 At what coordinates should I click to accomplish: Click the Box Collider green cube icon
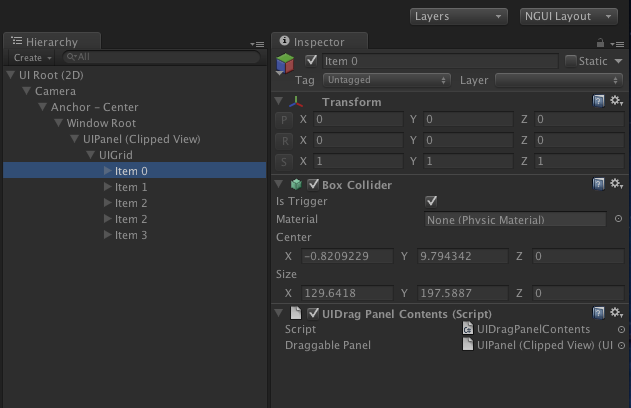[296, 185]
